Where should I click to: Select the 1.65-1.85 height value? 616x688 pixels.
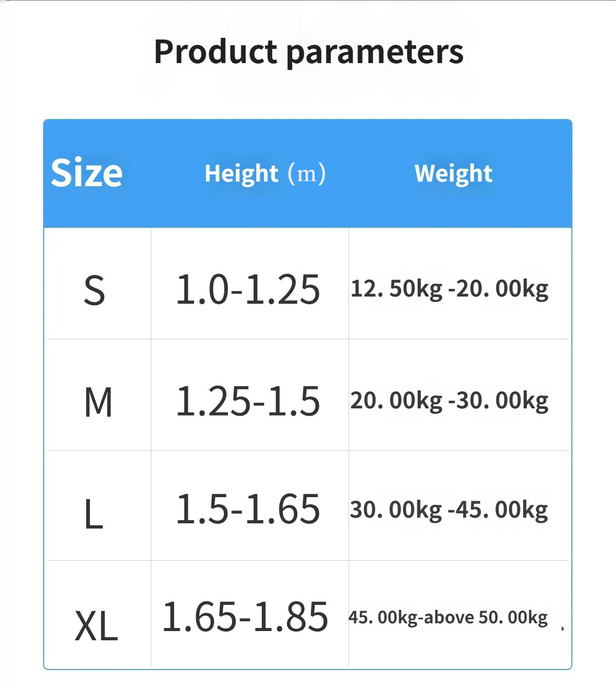coord(245,616)
